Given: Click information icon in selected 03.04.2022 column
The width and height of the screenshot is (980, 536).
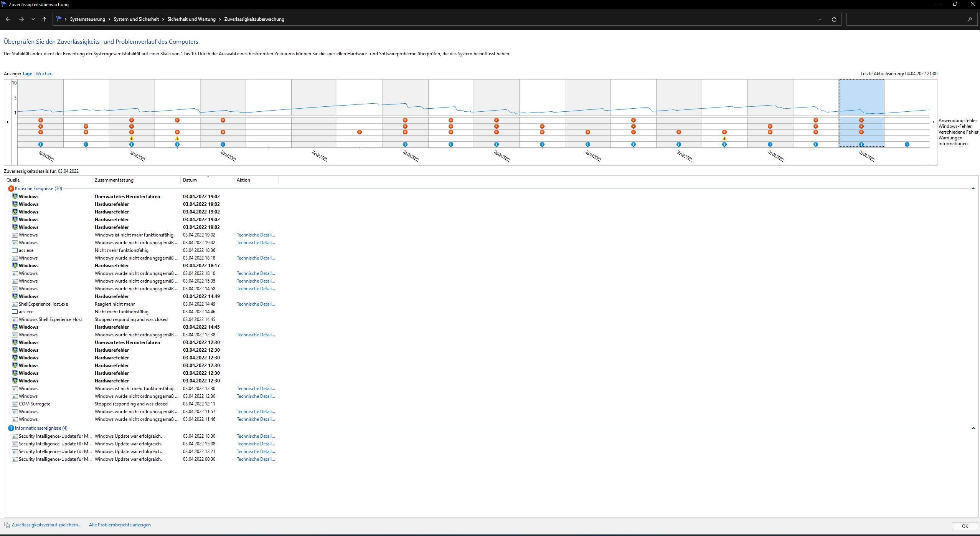Looking at the screenshot, I should tap(861, 144).
